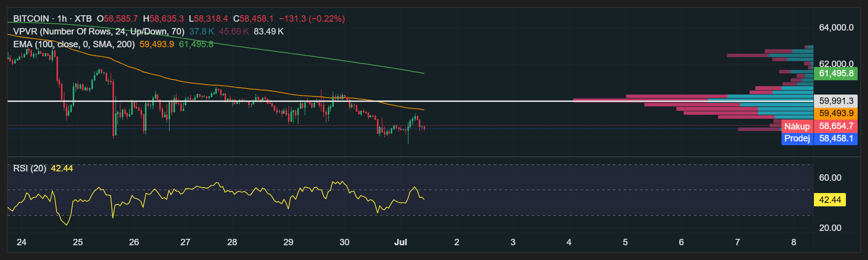Select the white horizontal line on chart

[x=410, y=101]
